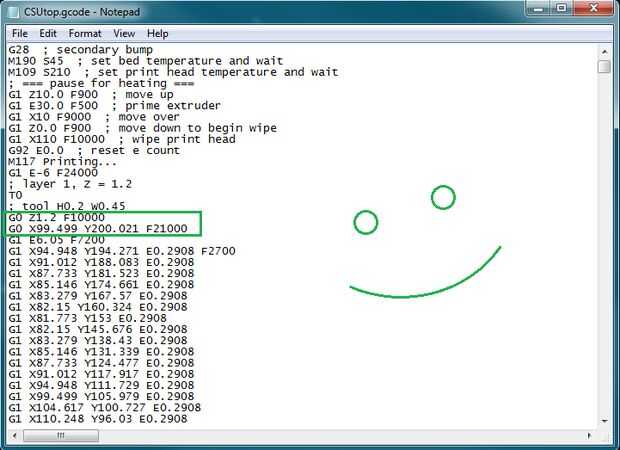This screenshot has height=450, width=620.
Task: Click the vertical scrollbar thumb
Action: (604, 66)
